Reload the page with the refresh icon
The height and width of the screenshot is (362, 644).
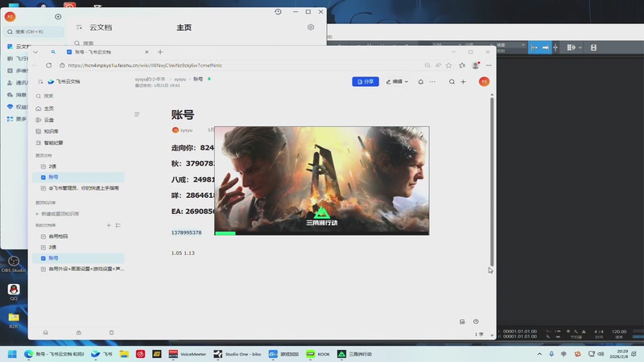pyautogui.click(x=48, y=65)
